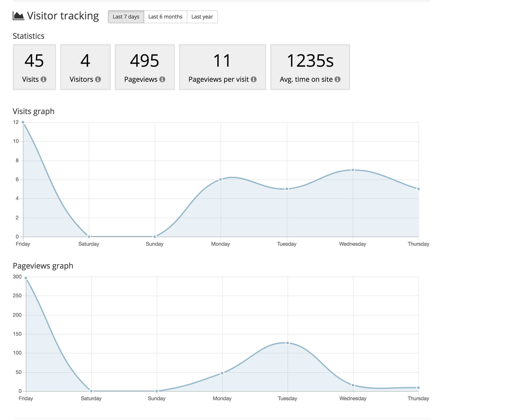Click Friday data point on Visits graph
This screenshot has width=520, height=420.
point(23,122)
